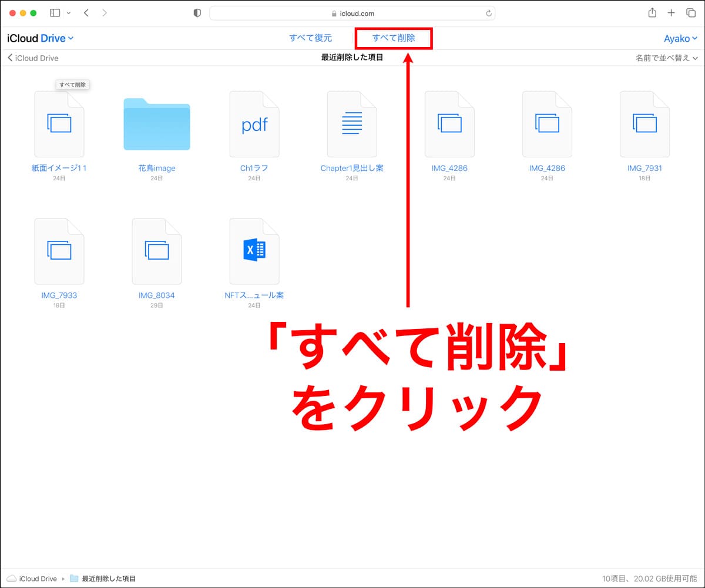
Task: Click the Ch1ラフ file name
Action: pyautogui.click(x=254, y=168)
